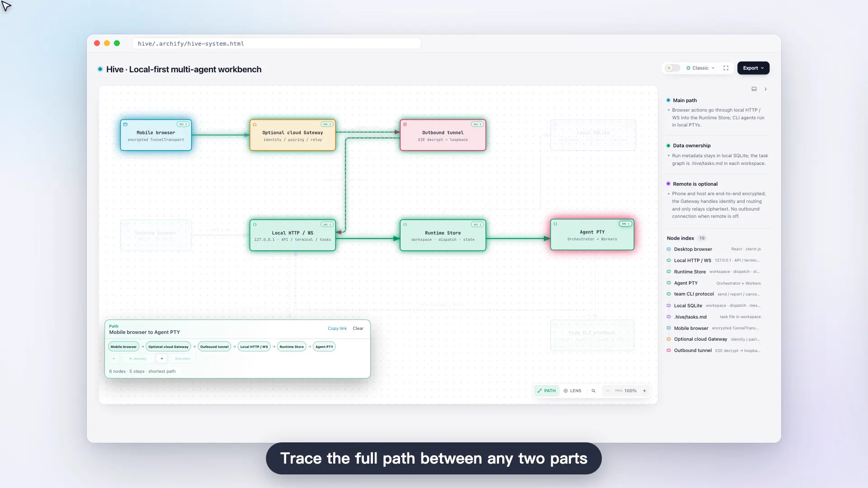Clear the current path

pyautogui.click(x=358, y=328)
